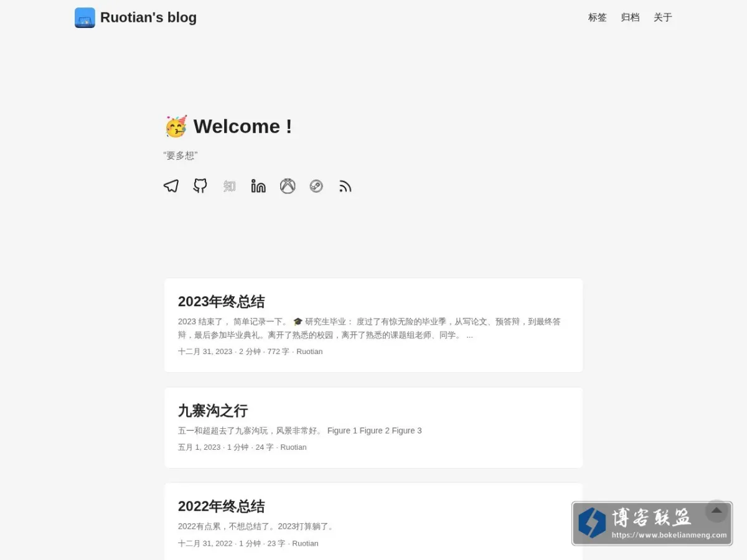Click the 2022有点累 summary text
This screenshot has width=747, height=560.
pyautogui.click(x=257, y=526)
